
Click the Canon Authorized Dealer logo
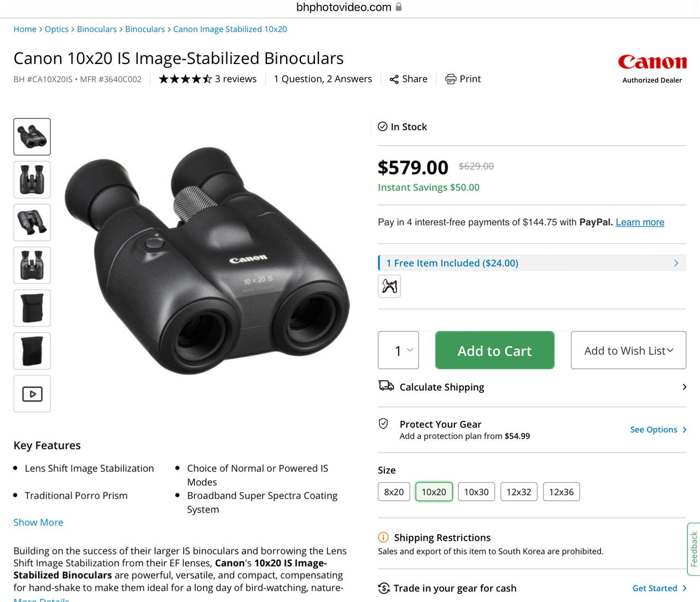tap(652, 68)
